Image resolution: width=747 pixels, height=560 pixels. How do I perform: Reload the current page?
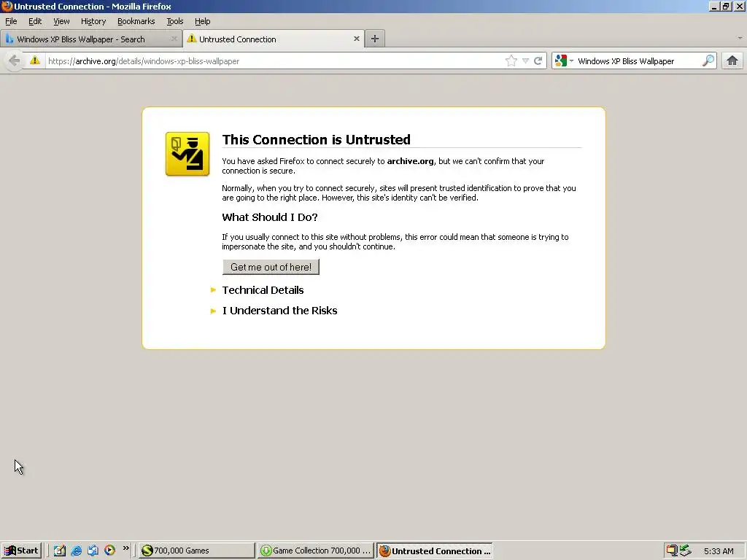pos(538,61)
